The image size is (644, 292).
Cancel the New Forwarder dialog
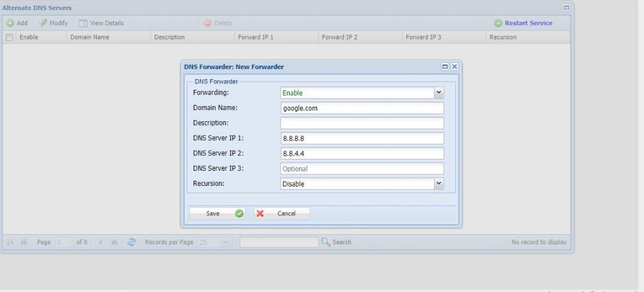(x=282, y=214)
